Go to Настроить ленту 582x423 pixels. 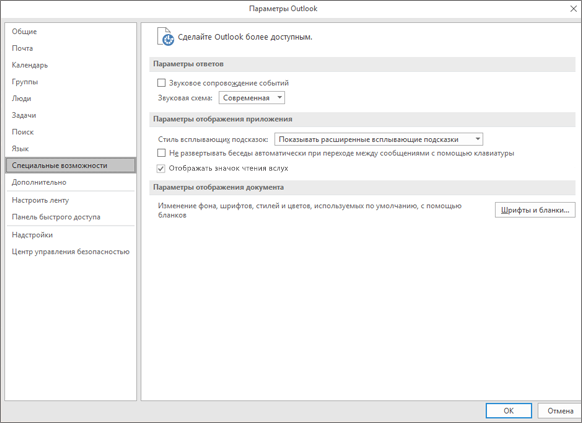tap(71, 200)
